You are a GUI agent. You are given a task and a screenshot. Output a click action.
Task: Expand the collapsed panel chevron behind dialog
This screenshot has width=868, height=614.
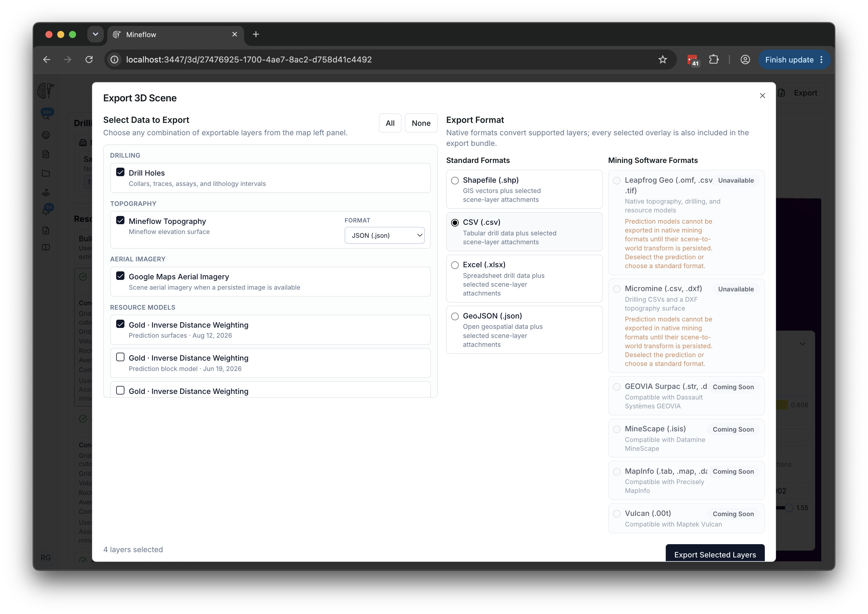(802, 344)
